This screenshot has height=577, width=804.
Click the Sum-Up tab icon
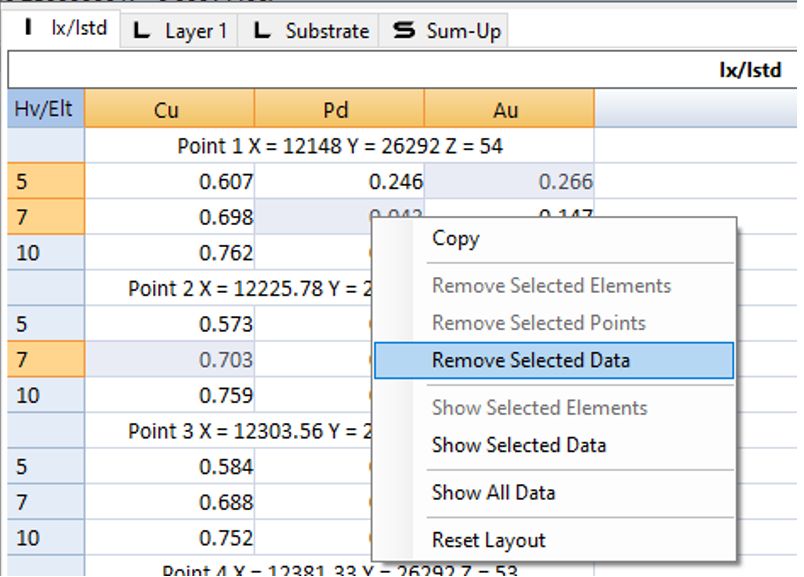pyautogui.click(x=404, y=31)
